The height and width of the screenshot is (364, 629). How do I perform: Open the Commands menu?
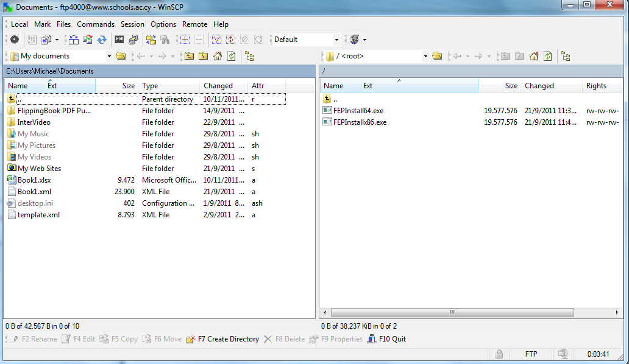pyautogui.click(x=96, y=24)
